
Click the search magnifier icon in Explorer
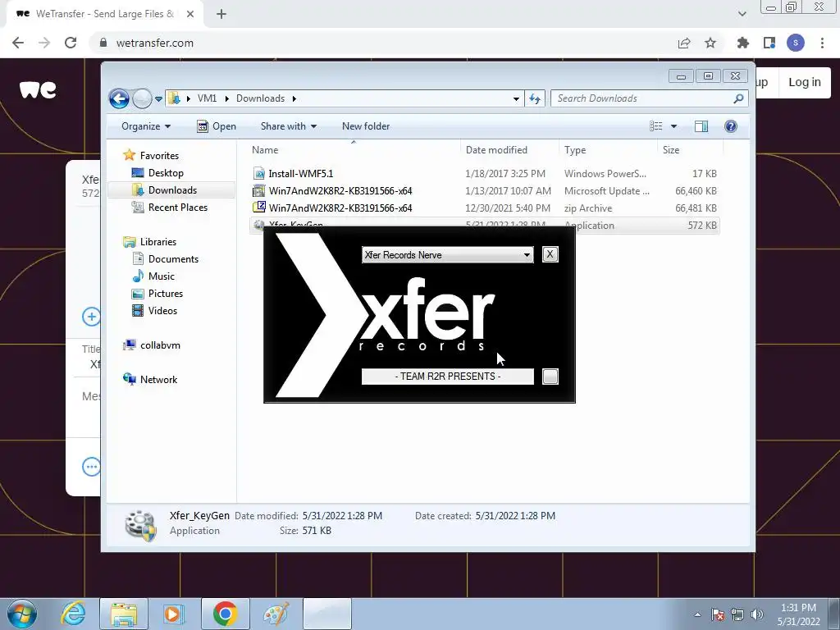[x=739, y=98]
